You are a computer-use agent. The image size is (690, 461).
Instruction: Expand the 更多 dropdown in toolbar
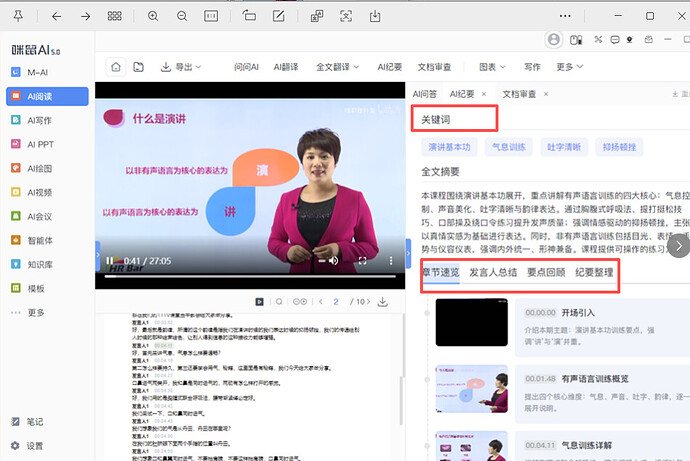coord(569,67)
